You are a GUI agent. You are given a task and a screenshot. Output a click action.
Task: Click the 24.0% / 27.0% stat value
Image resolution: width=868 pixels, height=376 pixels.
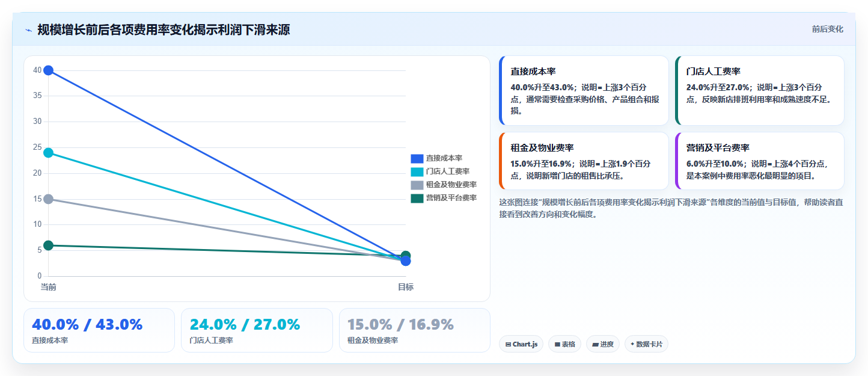point(245,325)
